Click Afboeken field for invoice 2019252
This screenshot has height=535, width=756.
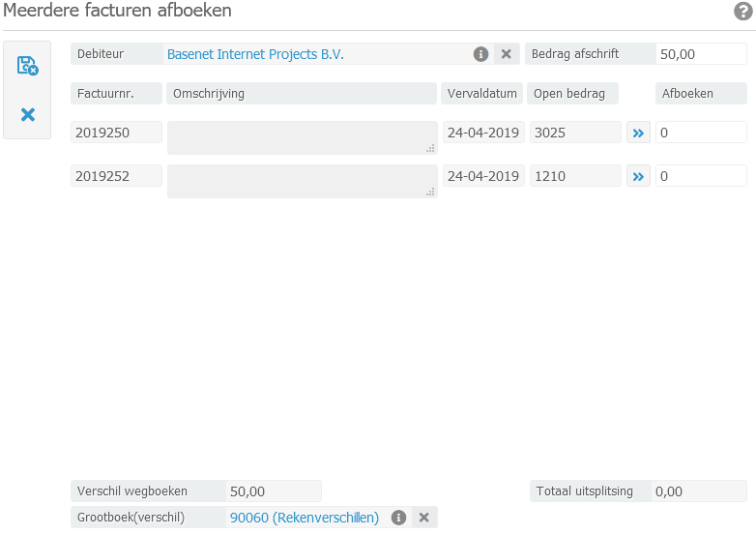coord(701,176)
